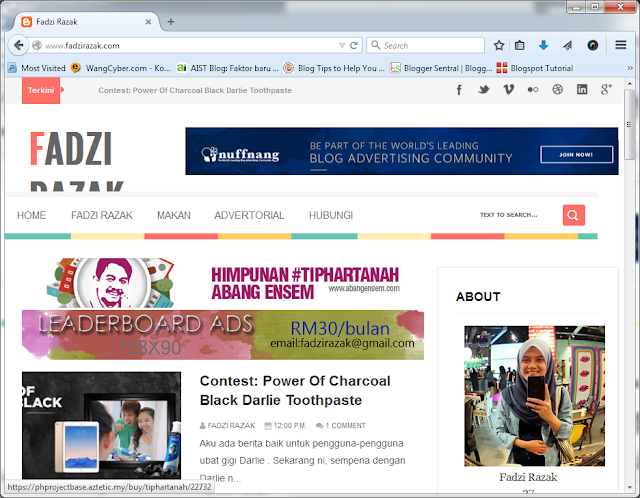
Task: Open the Most Visited bookmark
Action: pyautogui.click(x=37, y=68)
